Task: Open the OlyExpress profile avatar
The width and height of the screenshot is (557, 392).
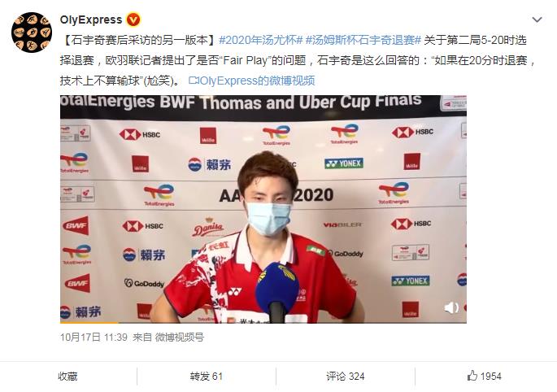Action: [32, 33]
